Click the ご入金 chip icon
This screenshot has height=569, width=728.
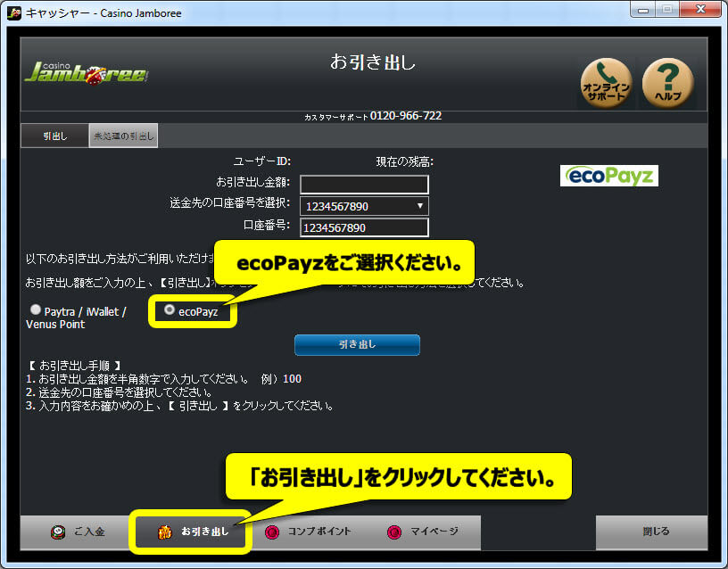58,532
